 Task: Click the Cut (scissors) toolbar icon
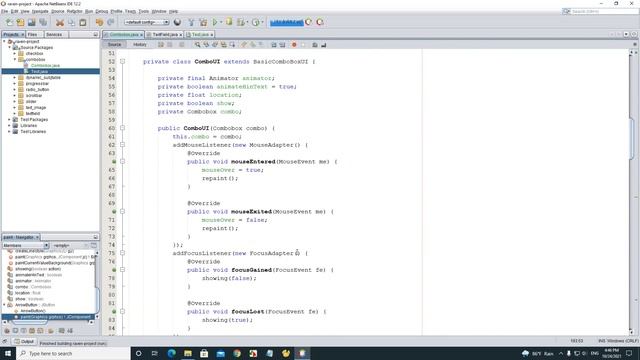pyautogui.click(x=60, y=22)
